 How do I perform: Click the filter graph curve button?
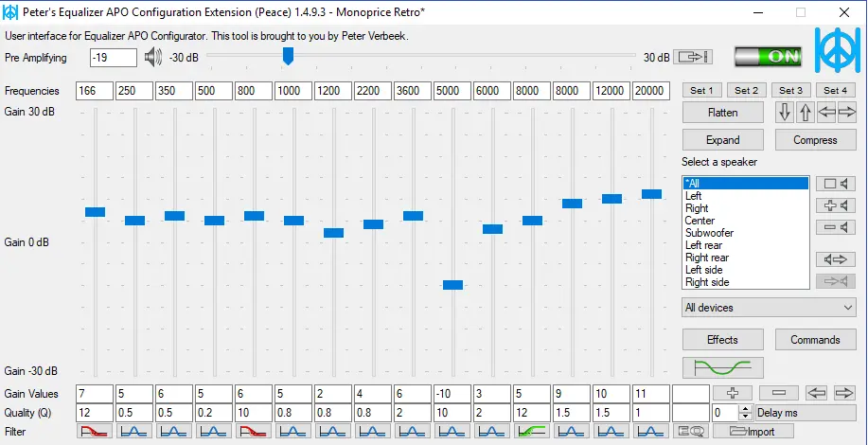click(722, 367)
